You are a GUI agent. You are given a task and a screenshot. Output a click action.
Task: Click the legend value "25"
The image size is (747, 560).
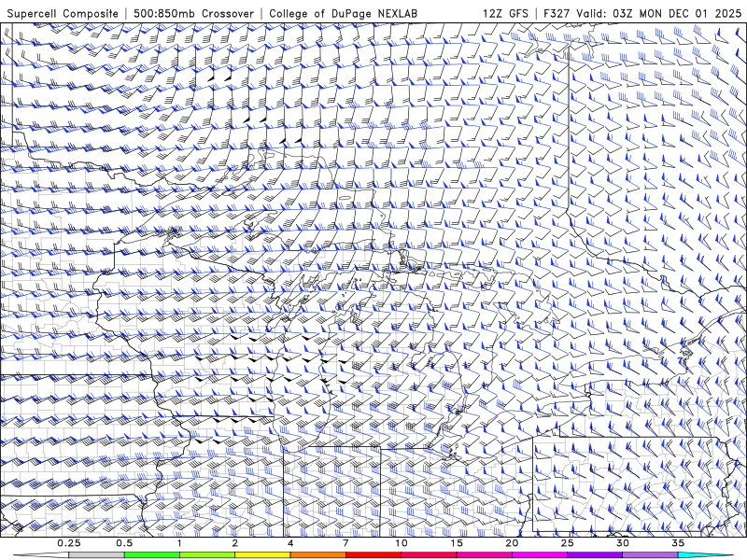pyautogui.click(x=567, y=543)
